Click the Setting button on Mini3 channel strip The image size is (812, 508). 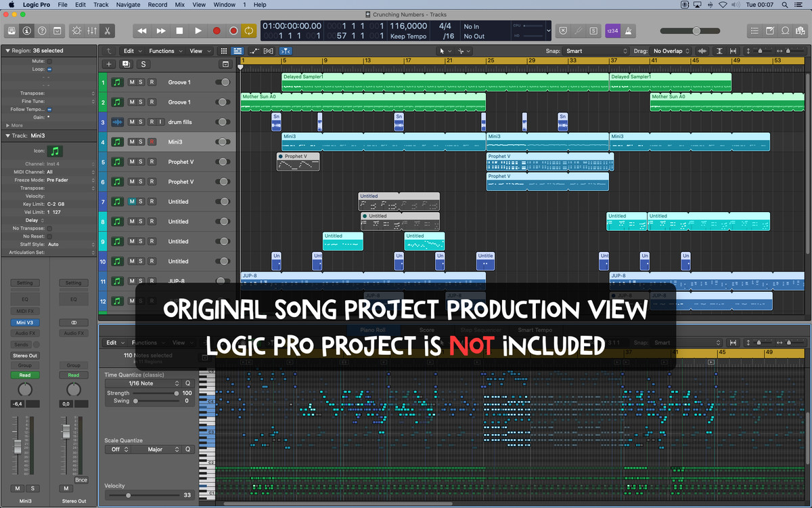[x=25, y=283]
